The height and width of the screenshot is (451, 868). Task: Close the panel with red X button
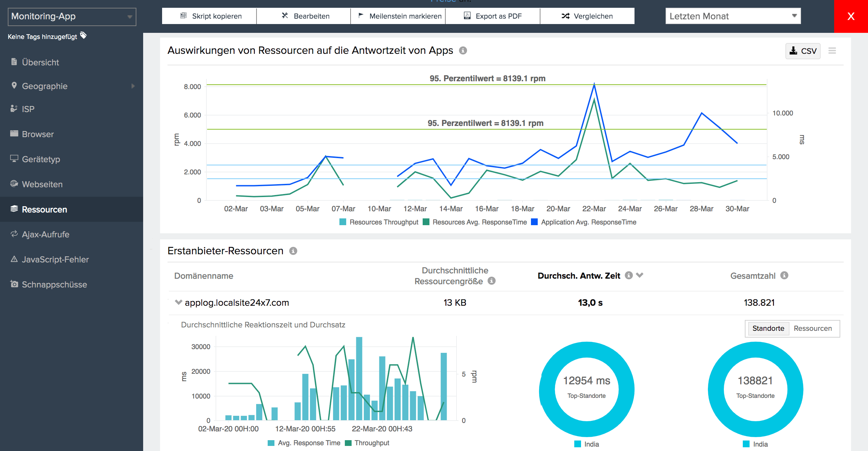tap(851, 16)
